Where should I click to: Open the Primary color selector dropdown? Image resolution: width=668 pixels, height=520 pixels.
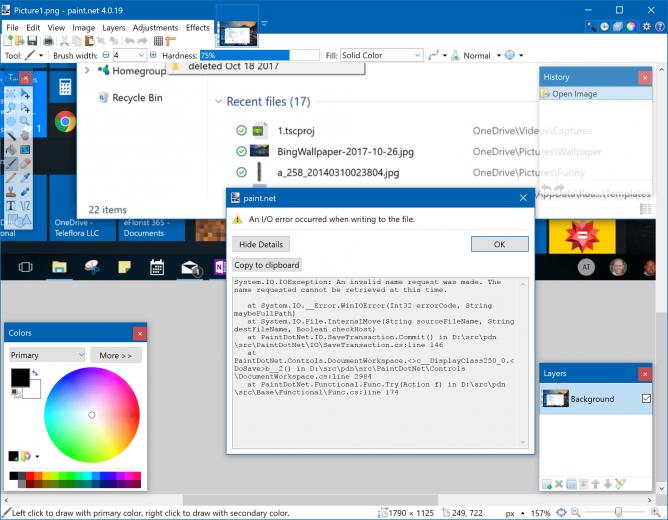click(47, 355)
